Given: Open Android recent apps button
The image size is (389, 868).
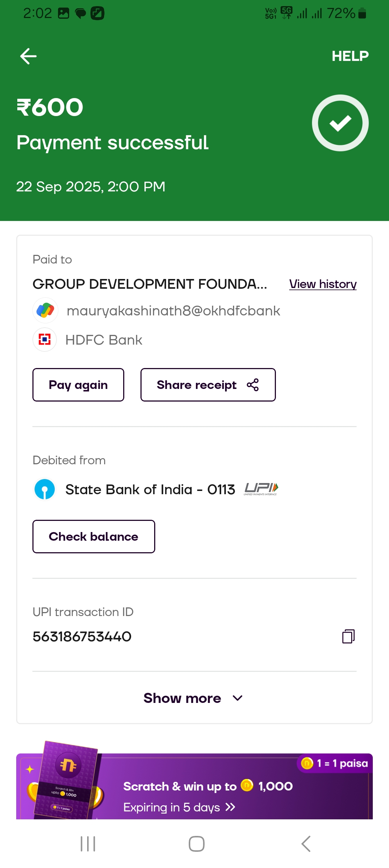Looking at the screenshot, I should click(88, 844).
